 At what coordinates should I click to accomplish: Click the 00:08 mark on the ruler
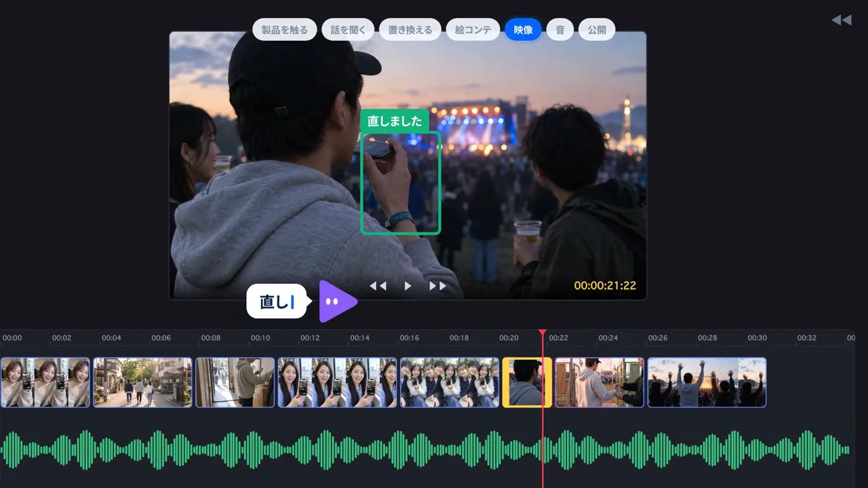click(x=211, y=338)
